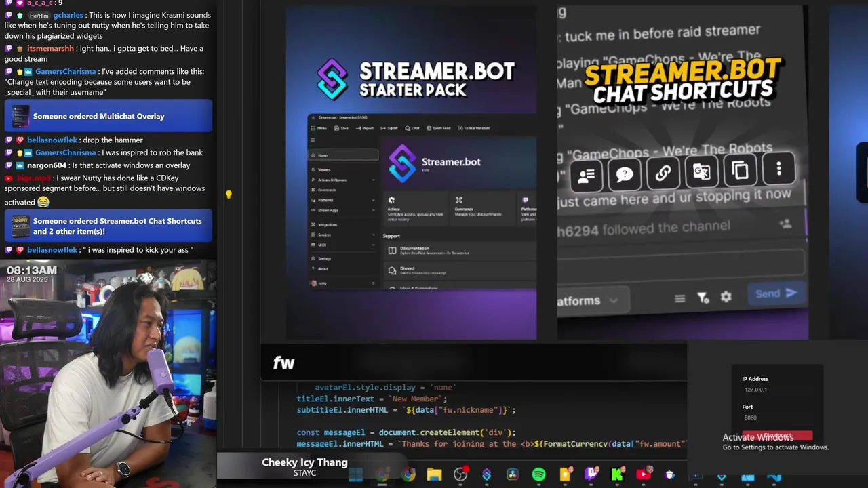
Task: Click the filter settings funnel icon
Action: pyautogui.click(x=703, y=298)
